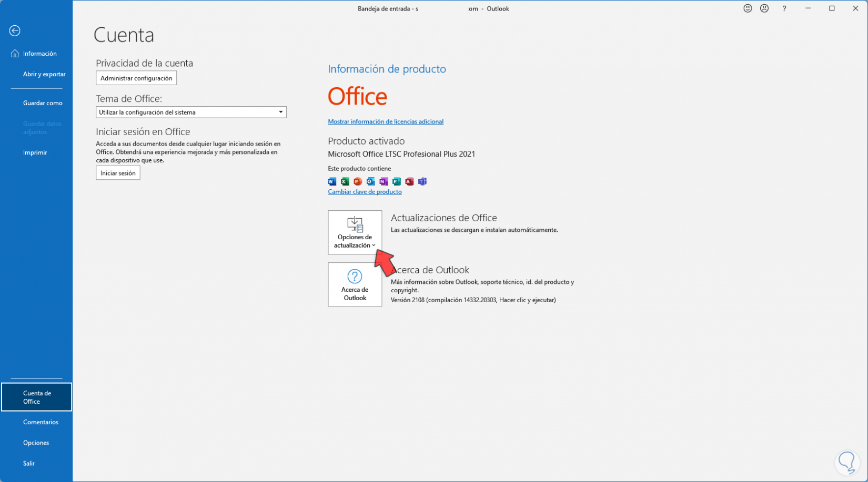Close the Outlook window
The image size is (868, 482).
855,8
